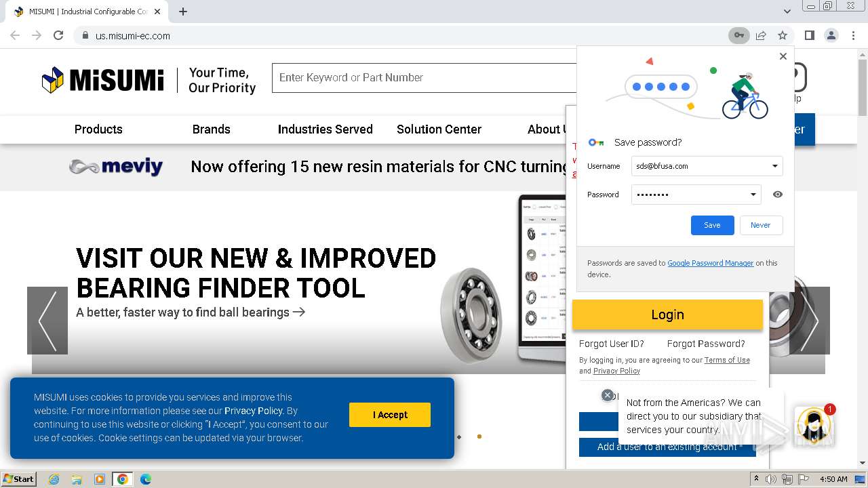Open Windows Media Player from the taskbar
The image size is (868, 488).
pyautogui.click(x=100, y=479)
